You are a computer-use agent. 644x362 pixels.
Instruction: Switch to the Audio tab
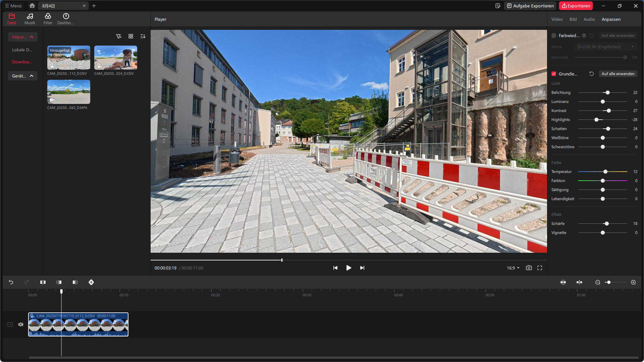[x=589, y=19]
